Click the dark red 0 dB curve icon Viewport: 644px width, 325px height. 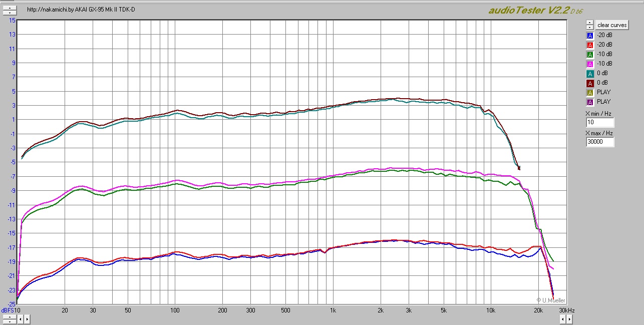(589, 83)
